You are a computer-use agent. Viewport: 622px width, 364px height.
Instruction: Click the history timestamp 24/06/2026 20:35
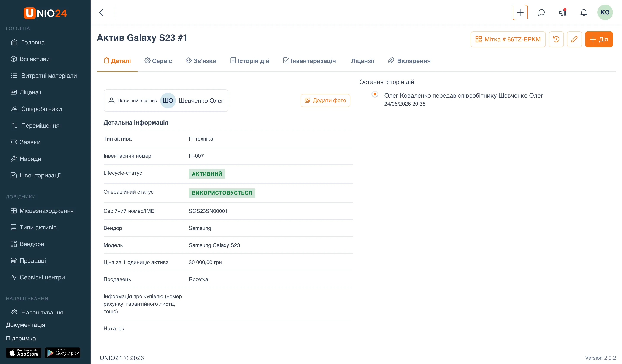pos(405,104)
